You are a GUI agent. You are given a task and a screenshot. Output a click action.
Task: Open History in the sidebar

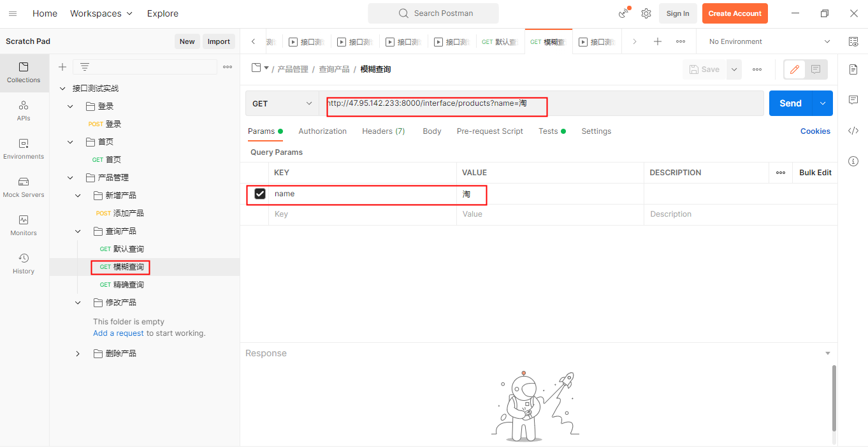click(24, 264)
